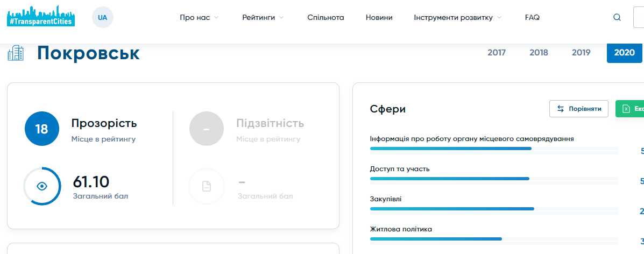Viewport: 644px width, 254px height.
Task: Click the 61.10 overall score value
Action: point(91,182)
